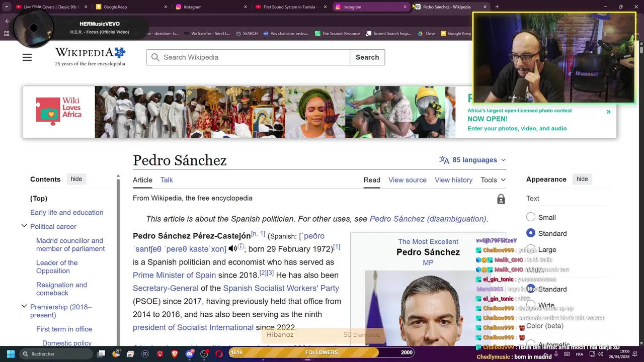This screenshot has width=644, height=362.
Task: Click the NOW OPEN! banner link
Action: 488,119
